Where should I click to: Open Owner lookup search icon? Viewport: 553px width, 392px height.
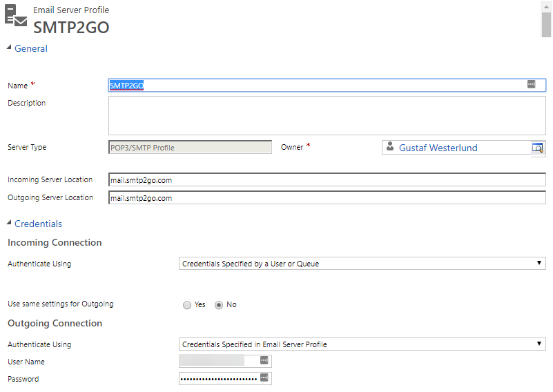(538, 148)
